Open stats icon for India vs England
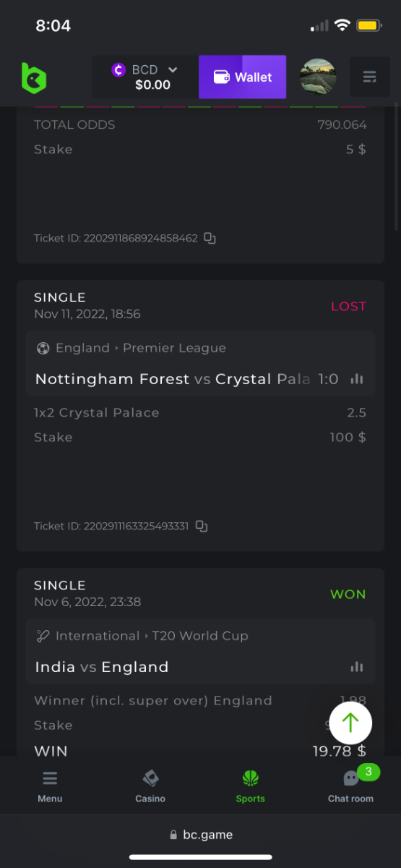 [356, 667]
